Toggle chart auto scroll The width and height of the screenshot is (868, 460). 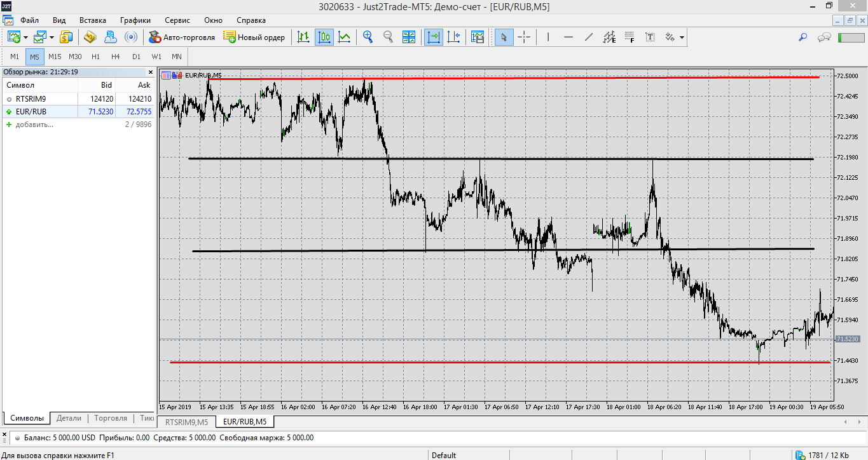click(434, 37)
